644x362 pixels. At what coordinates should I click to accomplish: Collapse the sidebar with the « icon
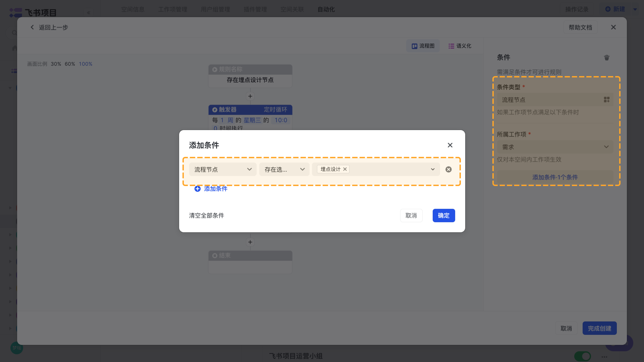(89, 13)
